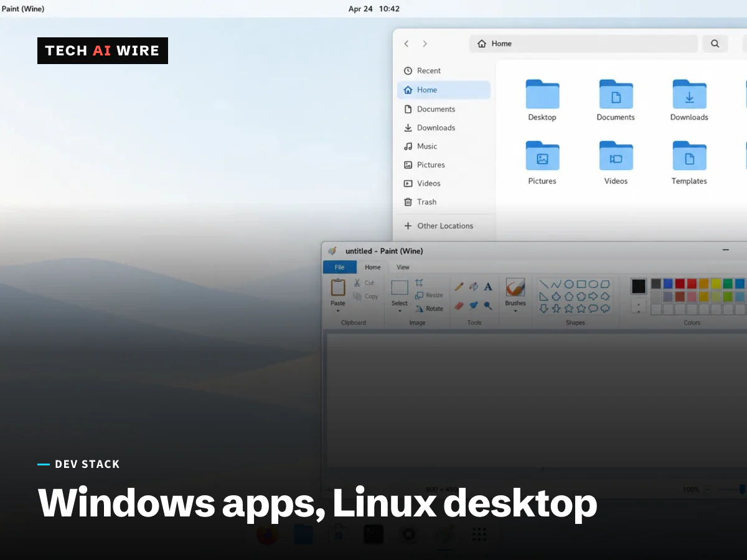This screenshot has height=560, width=747.
Task: Go back in the Files window
Action: click(406, 44)
